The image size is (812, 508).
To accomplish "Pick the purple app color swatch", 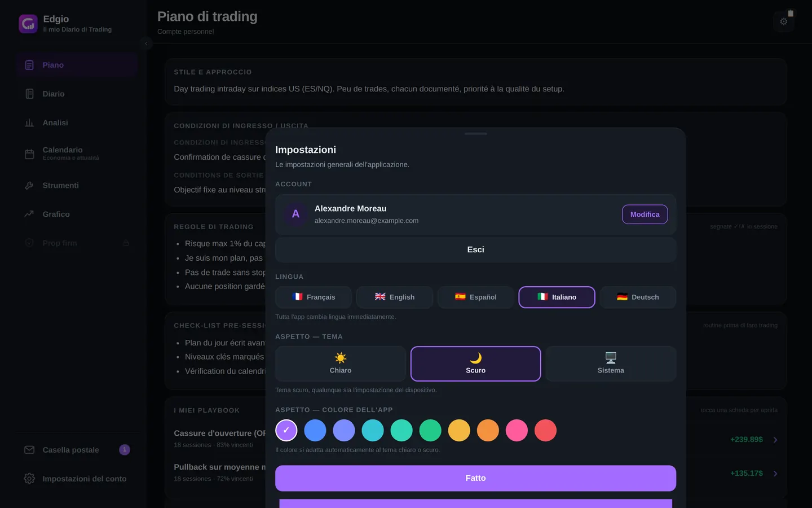I will (x=286, y=430).
